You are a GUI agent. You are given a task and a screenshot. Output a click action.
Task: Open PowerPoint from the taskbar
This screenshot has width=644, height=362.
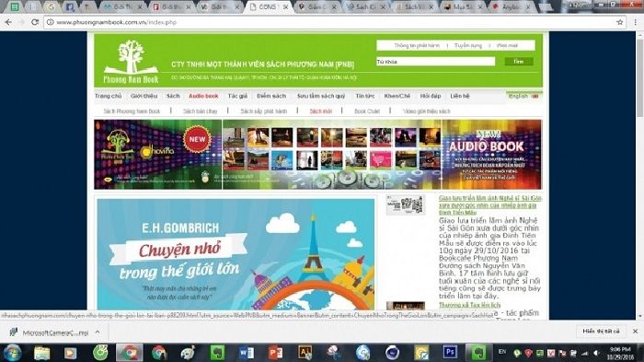(276, 353)
